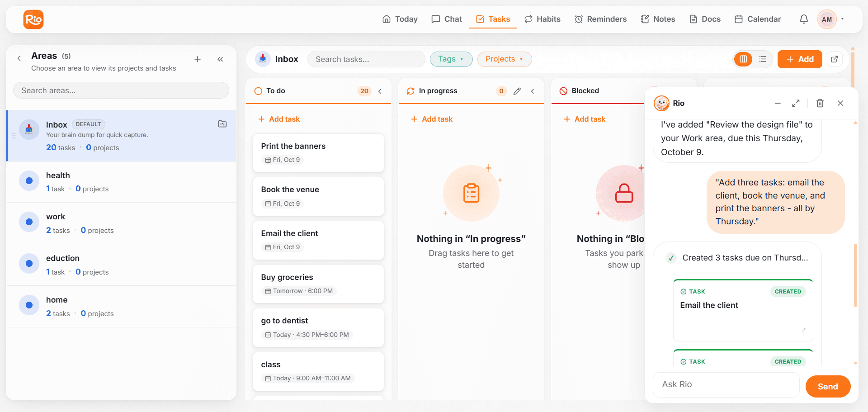The height and width of the screenshot is (412, 868).
Task: Open the Notes tab
Action: click(658, 19)
